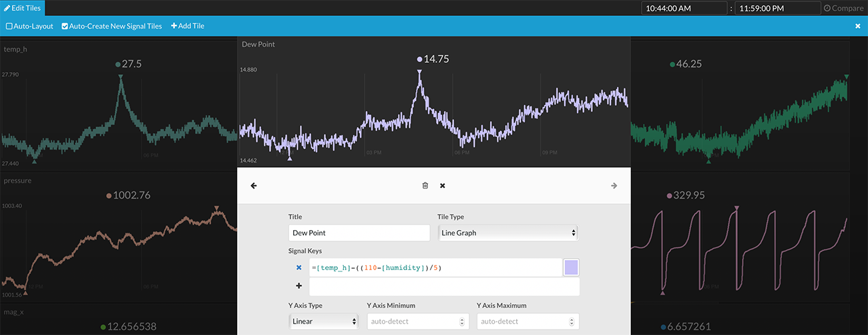Click the Add Tile button
Image resolution: width=868 pixels, height=335 pixels.
188,26
